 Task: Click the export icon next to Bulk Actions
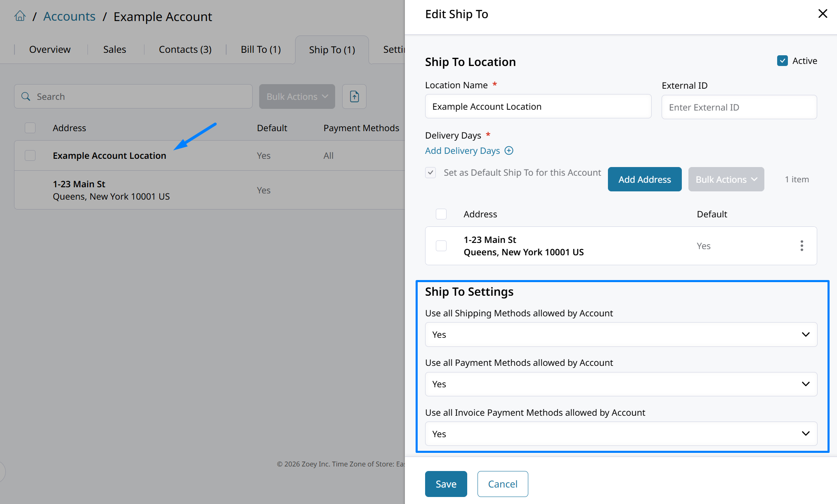tap(354, 97)
